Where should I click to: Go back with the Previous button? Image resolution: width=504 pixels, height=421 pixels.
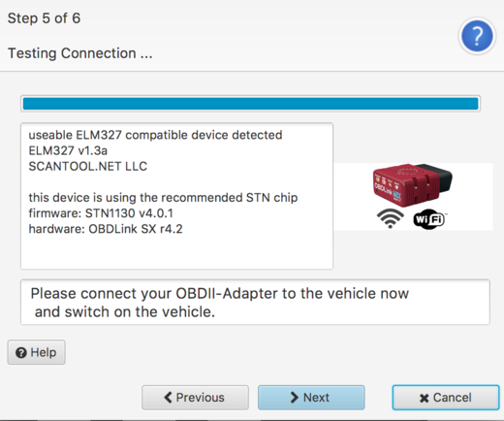tap(195, 398)
